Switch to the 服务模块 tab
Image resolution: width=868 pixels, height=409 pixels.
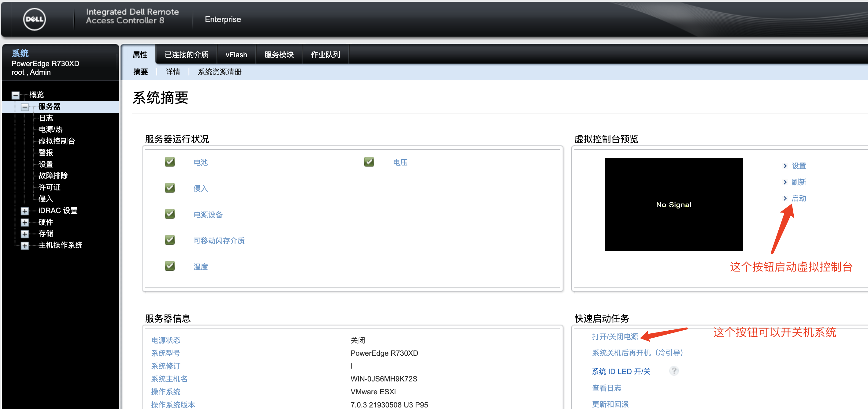pos(279,54)
